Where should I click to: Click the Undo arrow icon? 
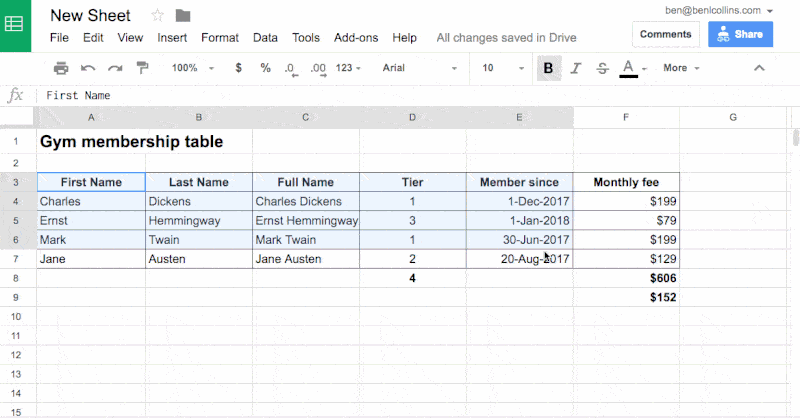[88, 68]
